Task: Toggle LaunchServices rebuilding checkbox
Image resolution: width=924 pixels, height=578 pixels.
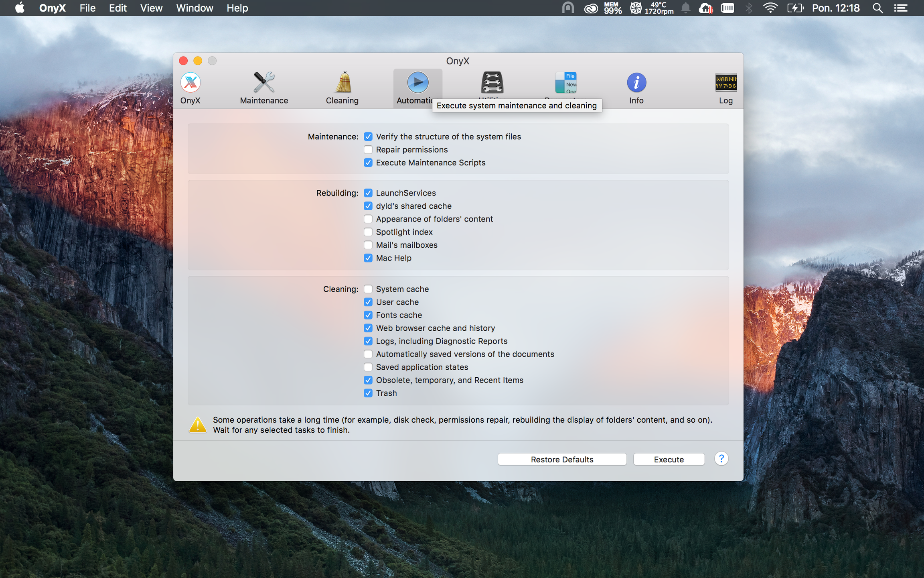Action: (x=368, y=193)
